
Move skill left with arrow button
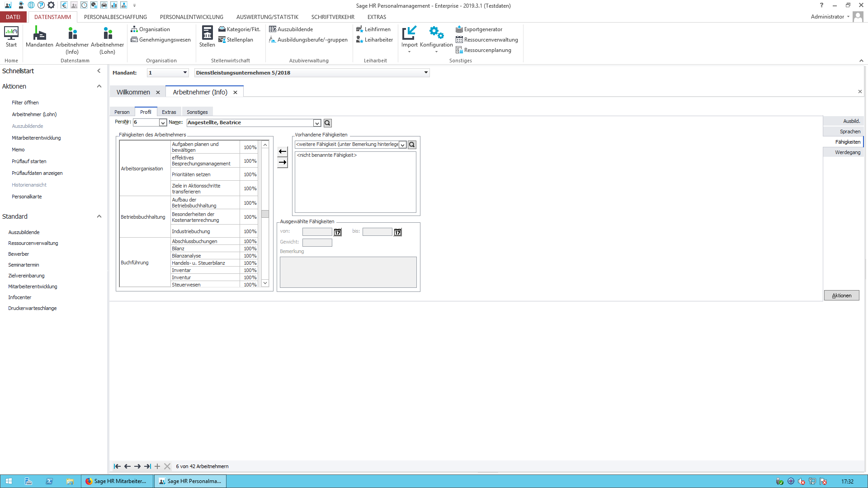(283, 151)
